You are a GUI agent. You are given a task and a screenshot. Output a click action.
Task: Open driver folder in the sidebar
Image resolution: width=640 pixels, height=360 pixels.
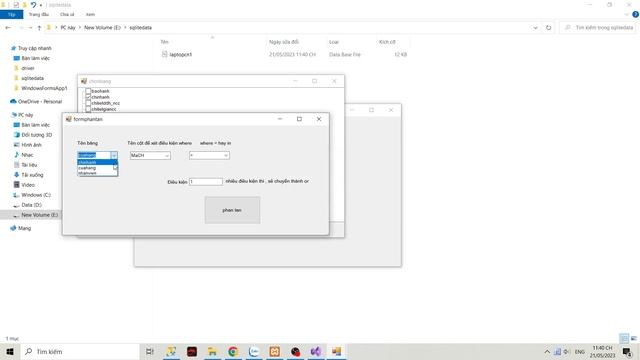point(28,68)
